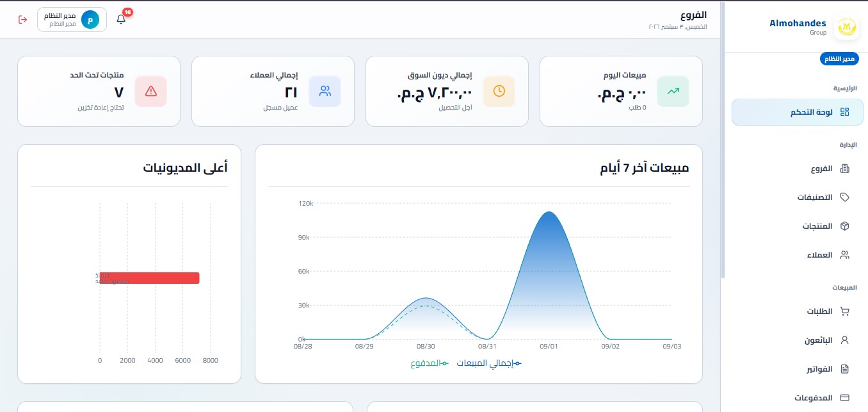Viewport: 868px width, 412px height.
Task: Click the green trending arrow icon on مبيعات اليوم card
Action: point(673,91)
